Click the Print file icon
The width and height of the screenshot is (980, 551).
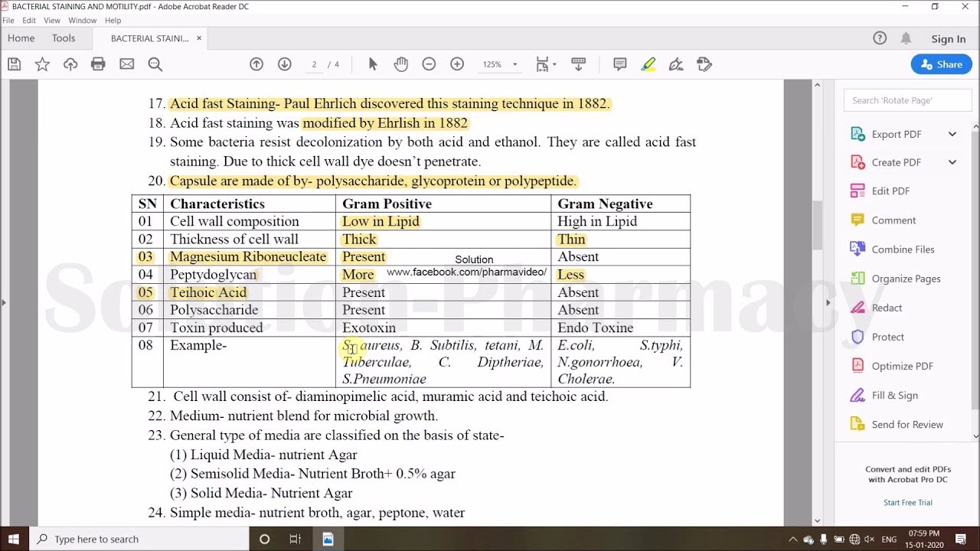point(98,64)
